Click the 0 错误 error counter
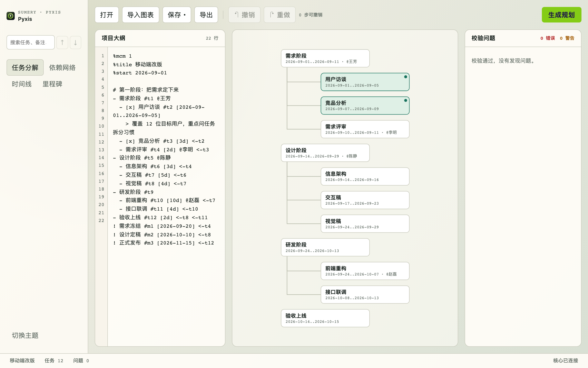This screenshot has height=368, width=588. click(547, 38)
